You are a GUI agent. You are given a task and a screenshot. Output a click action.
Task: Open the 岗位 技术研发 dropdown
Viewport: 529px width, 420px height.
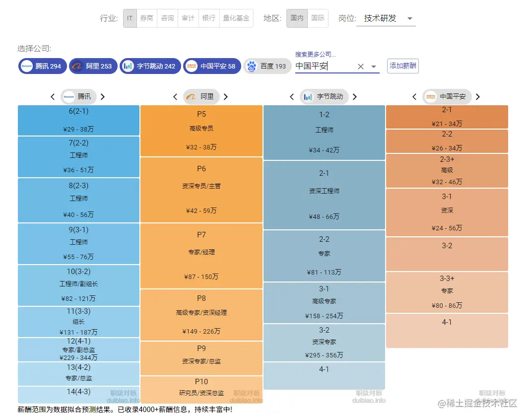tap(386, 18)
